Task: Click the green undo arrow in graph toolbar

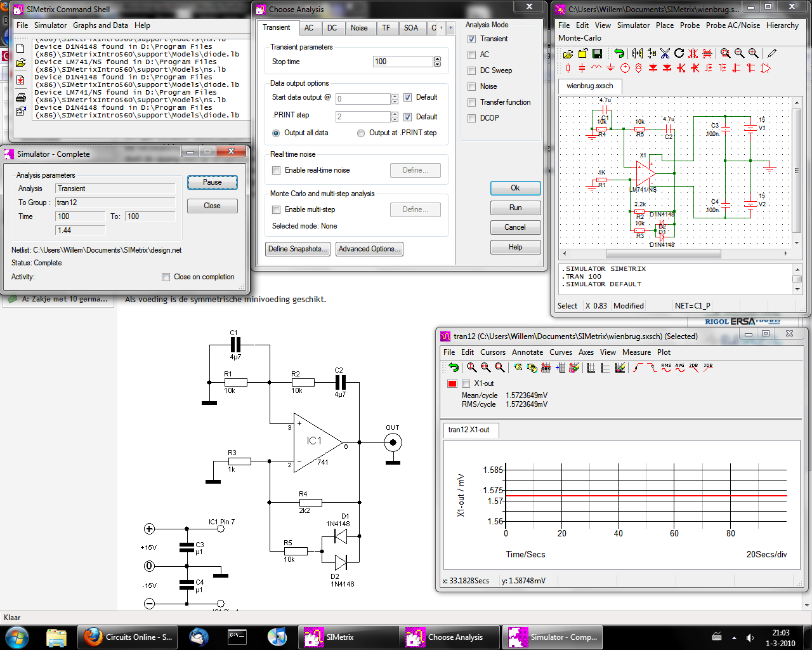Action: [453, 368]
